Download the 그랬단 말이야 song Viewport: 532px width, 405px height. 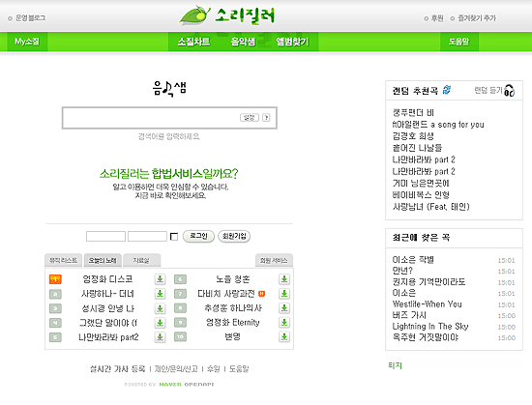tap(160, 323)
